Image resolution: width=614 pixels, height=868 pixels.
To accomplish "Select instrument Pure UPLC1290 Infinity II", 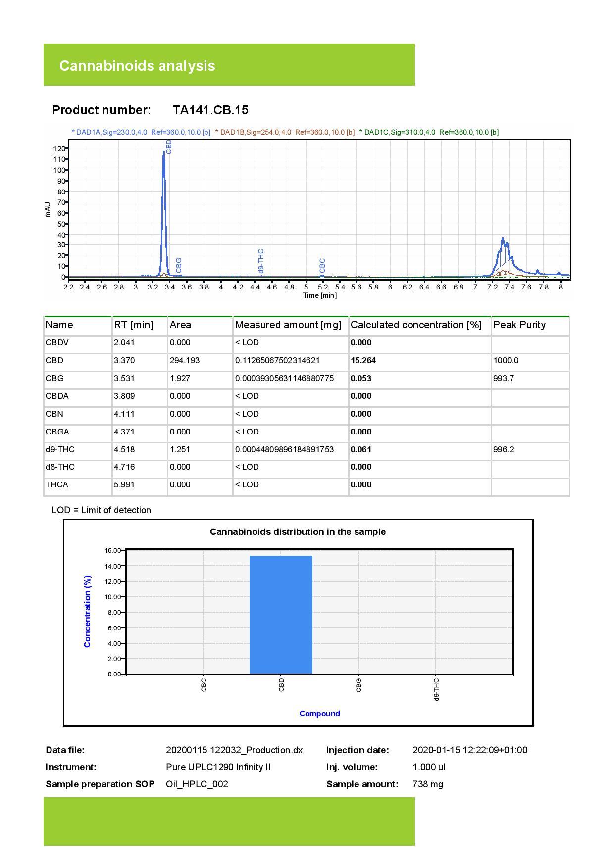I will click(x=218, y=767).
